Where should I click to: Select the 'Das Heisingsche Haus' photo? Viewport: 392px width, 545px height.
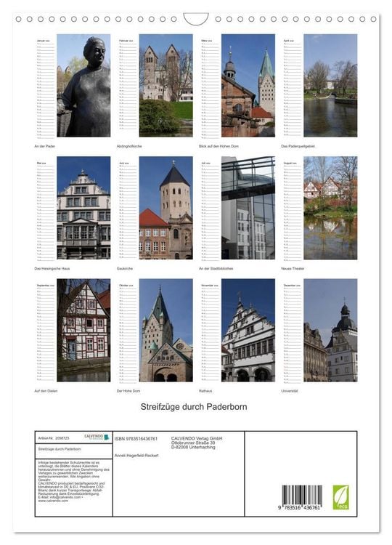83,208
